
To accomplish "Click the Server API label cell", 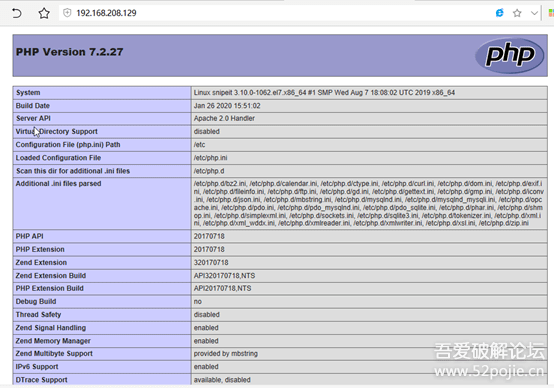I will click(x=102, y=118).
